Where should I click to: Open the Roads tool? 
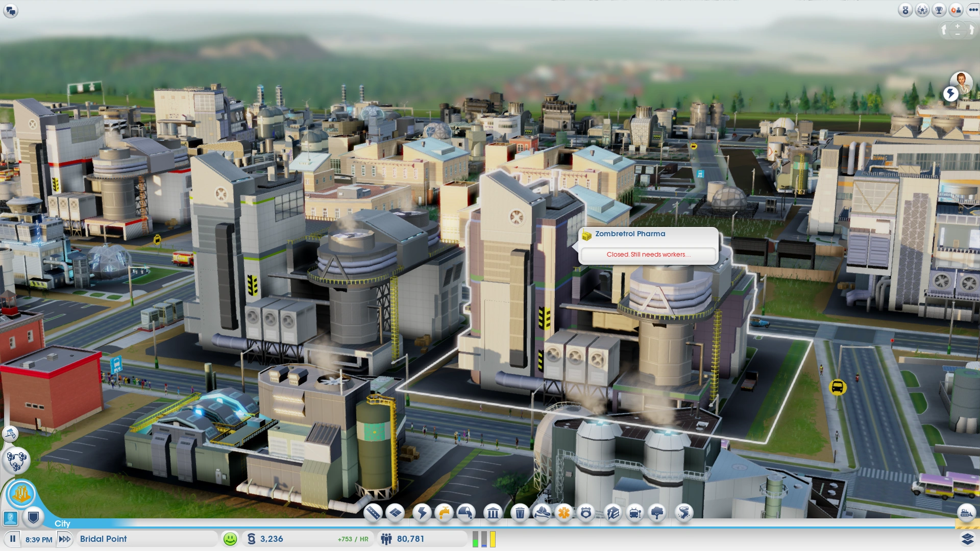pyautogui.click(x=373, y=512)
